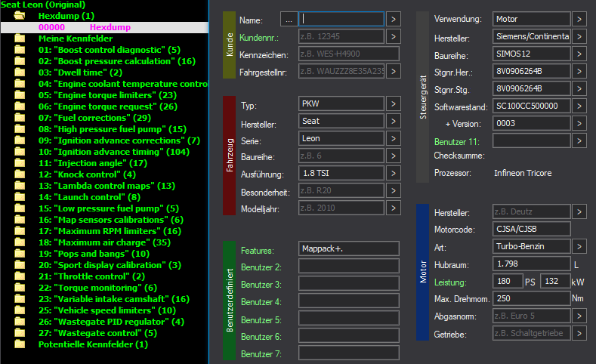Open "Engine coolant temperature control" folder
Viewport: 596px width, 364px height.
(123, 84)
